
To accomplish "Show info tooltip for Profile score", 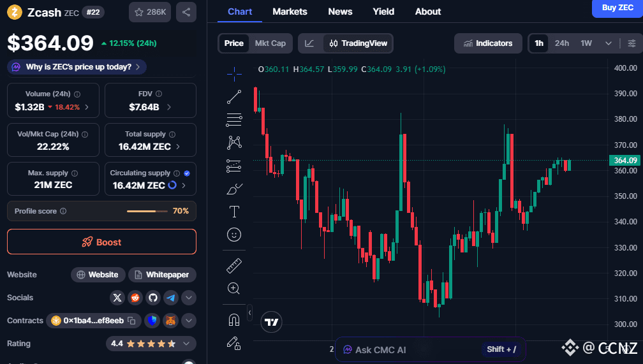I will 63,211.
